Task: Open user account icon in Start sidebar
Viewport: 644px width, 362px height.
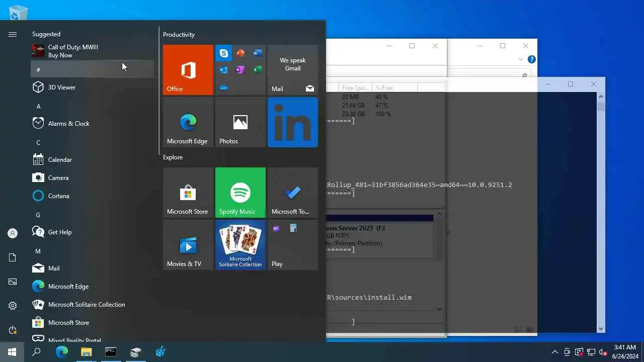Action: (13, 233)
